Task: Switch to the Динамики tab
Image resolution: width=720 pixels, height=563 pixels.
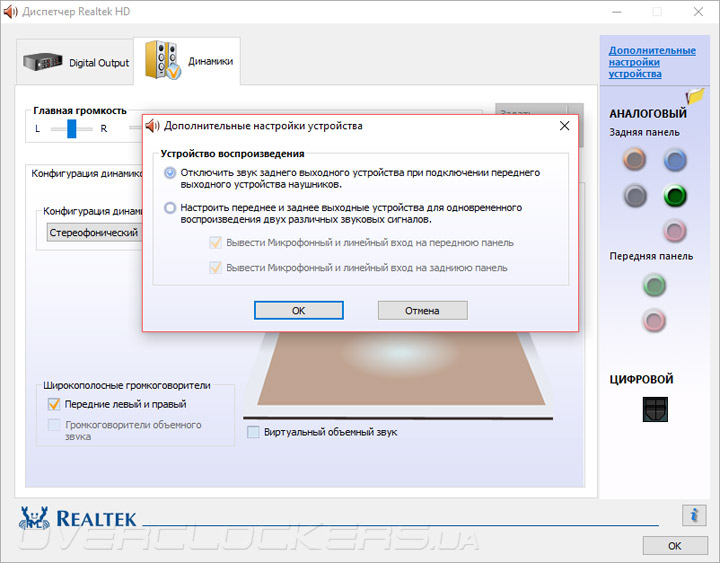Action: pyautogui.click(x=187, y=61)
